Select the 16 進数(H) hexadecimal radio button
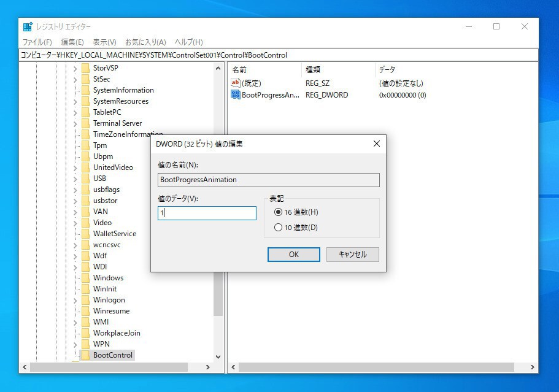 point(278,212)
